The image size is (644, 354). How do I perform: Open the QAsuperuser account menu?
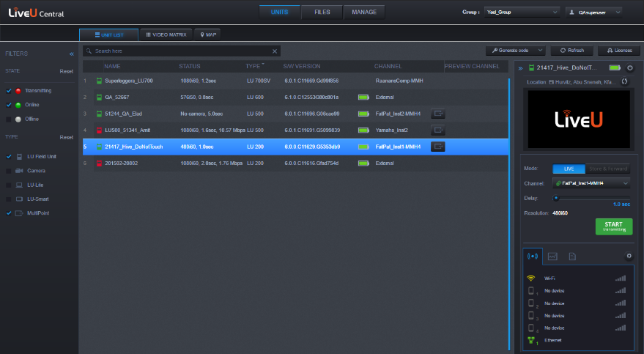(x=594, y=12)
